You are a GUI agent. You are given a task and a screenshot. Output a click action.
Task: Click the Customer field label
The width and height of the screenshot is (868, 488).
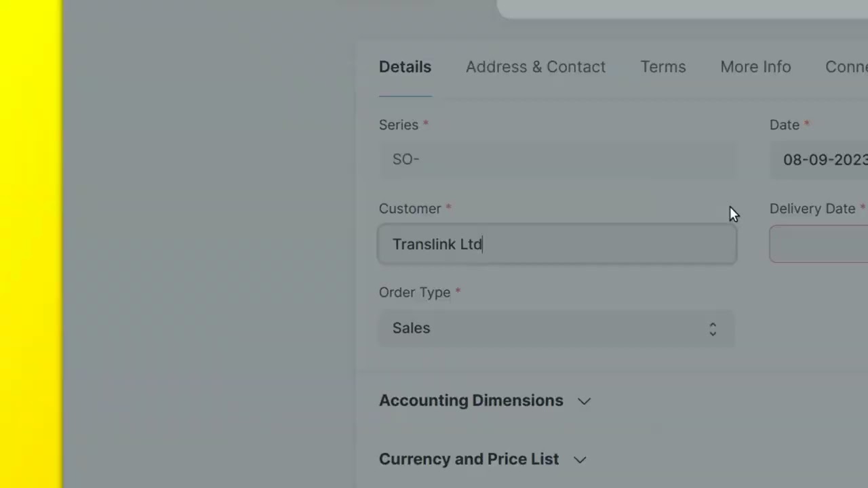pyautogui.click(x=410, y=209)
